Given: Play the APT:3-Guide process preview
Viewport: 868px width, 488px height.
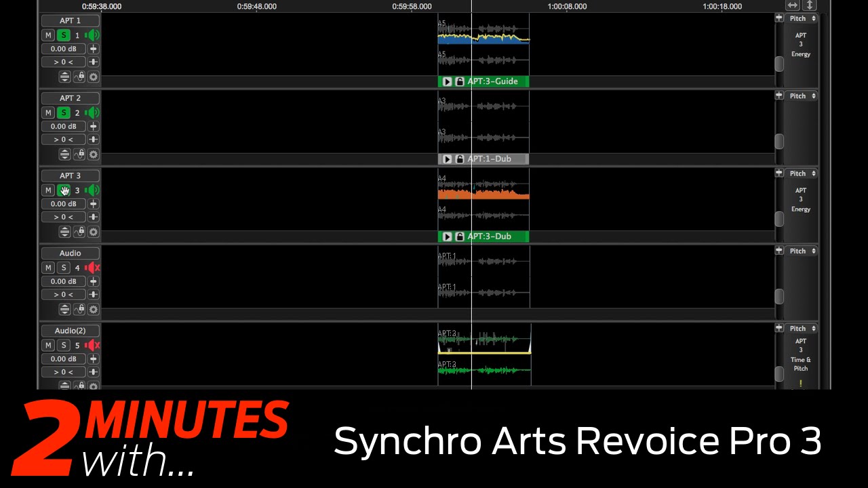Looking at the screenshot, I should pyautogui.click(x=447, y=81).
